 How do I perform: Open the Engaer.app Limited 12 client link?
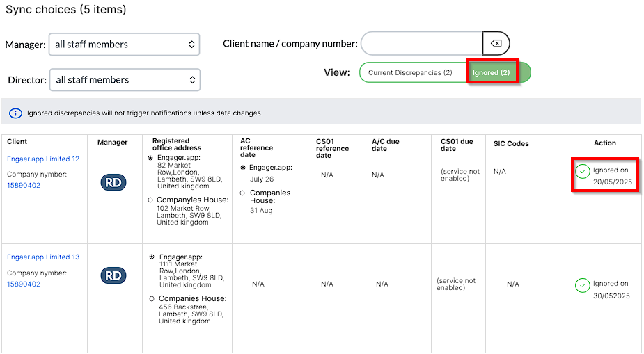click(x=43, y=159)
